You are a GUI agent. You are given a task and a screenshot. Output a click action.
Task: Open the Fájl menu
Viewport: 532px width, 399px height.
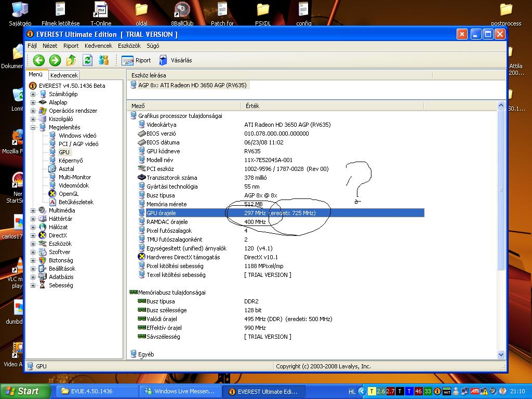tap(32, 46)
